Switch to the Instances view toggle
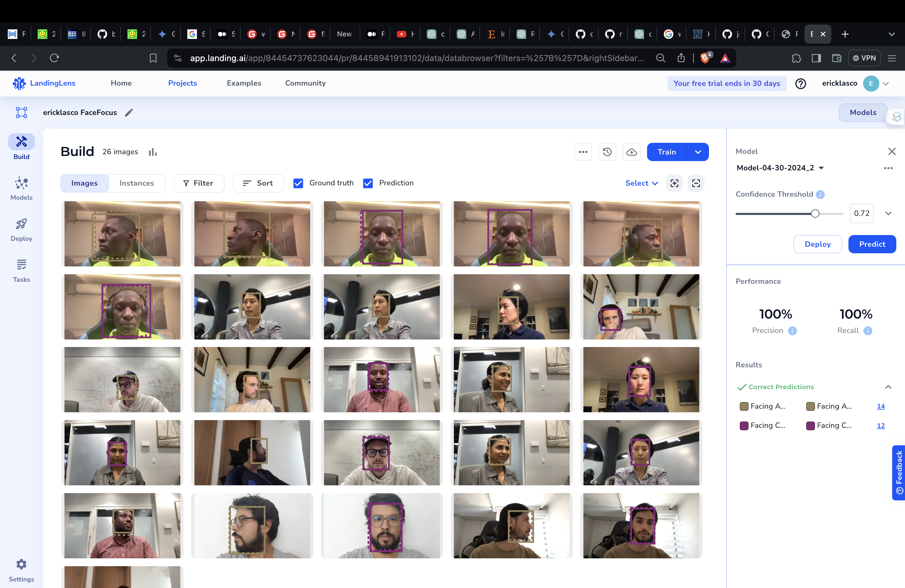 (x=136, y=183)
